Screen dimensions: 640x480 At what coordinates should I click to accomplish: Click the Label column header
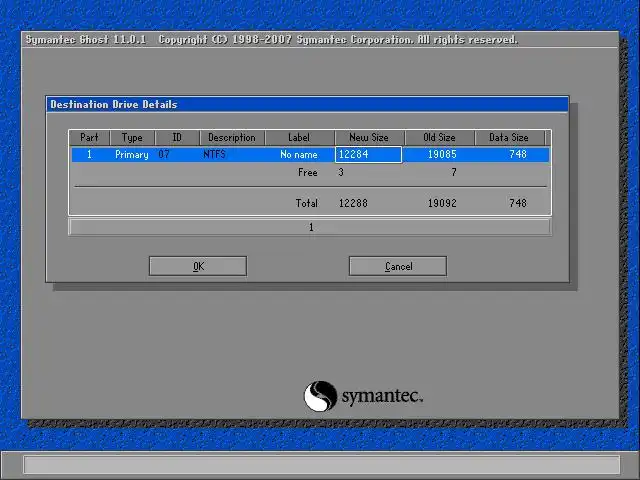pos(299,138)
